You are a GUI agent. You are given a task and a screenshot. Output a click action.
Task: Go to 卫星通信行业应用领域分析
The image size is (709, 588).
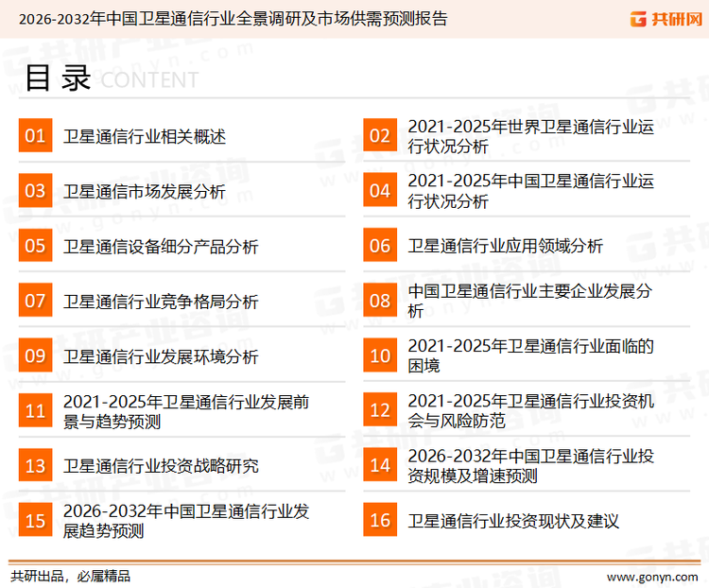tap(506, 247)
